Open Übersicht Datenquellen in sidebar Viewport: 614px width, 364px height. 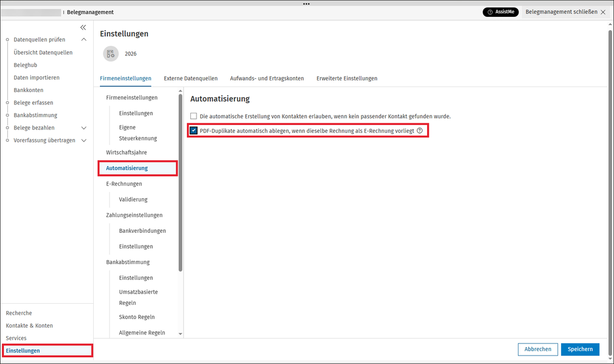(x=43, y=52)
